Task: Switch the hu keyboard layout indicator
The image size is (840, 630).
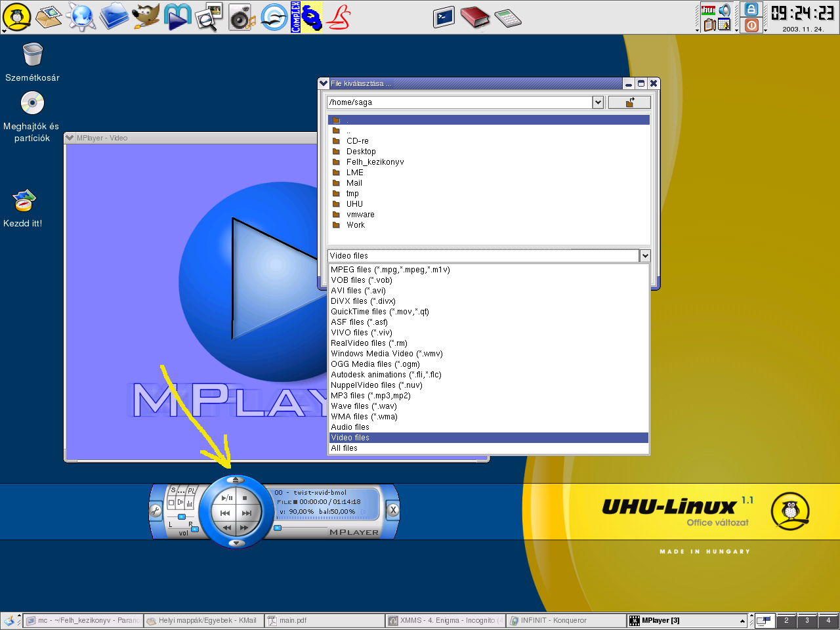Action: [x=708, y=10]
